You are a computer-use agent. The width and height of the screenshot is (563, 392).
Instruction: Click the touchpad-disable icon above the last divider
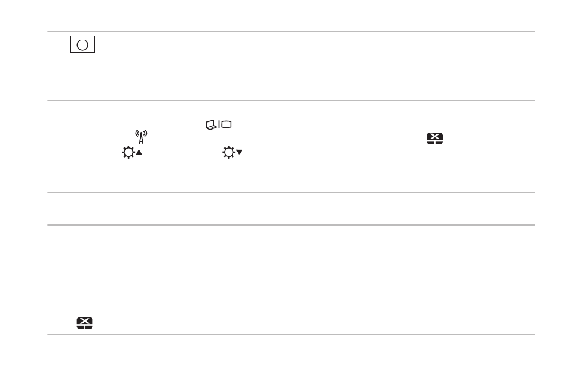pos(85,323)
